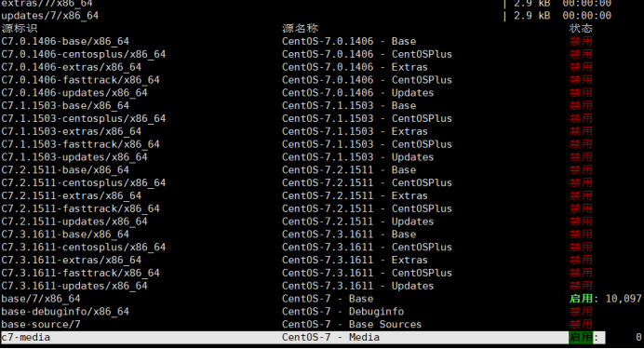Click repo name CentOS-7.2.1511 - Updates
The width and height of the screenshot is (644, 349).
point(358,221)
